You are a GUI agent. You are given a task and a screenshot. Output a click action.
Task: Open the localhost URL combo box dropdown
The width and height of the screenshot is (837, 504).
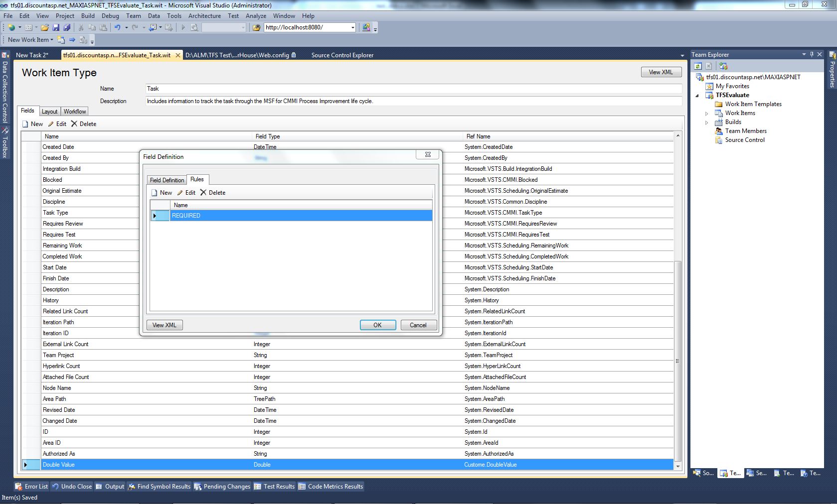click(x=352, y=27)
